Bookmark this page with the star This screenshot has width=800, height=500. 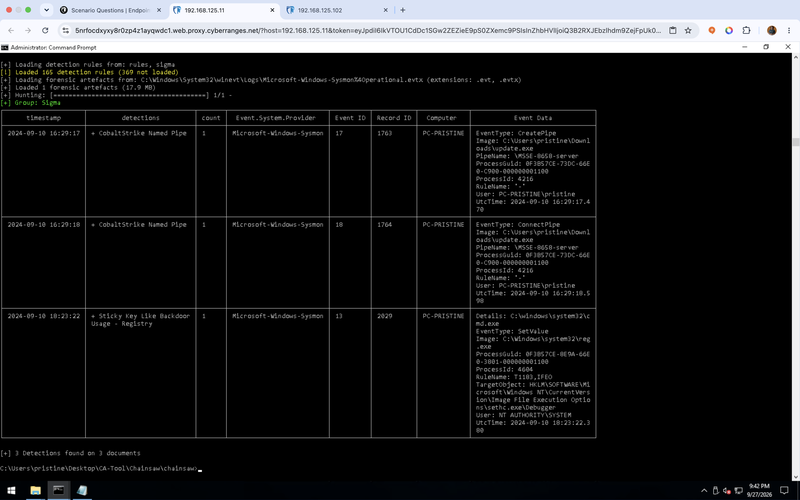[688, 31]
